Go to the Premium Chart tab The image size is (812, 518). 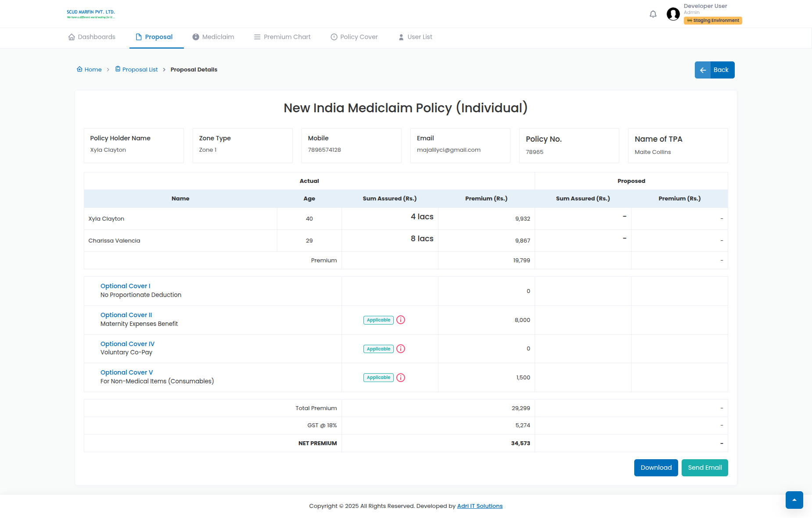pyautogui.click(x=282, y=37)
